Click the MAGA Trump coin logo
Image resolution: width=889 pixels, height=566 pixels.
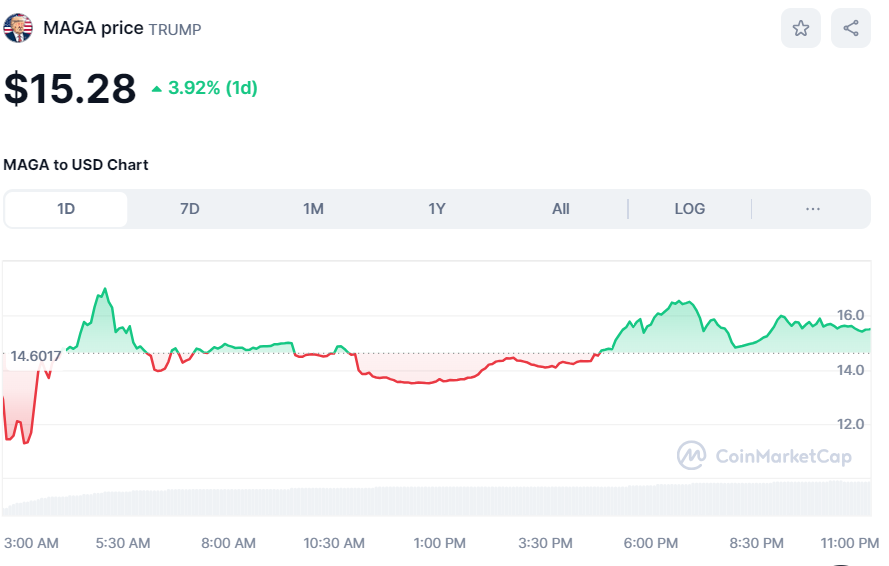click(18, 28)
